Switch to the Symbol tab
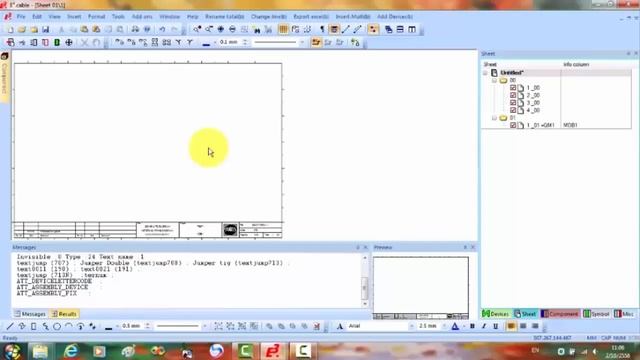 (x=597, y=314)
